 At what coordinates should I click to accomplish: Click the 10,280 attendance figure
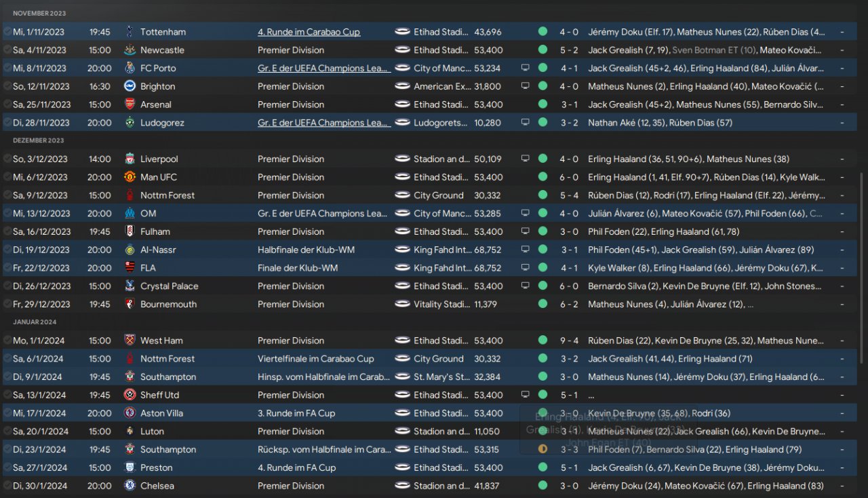[488, 123]
